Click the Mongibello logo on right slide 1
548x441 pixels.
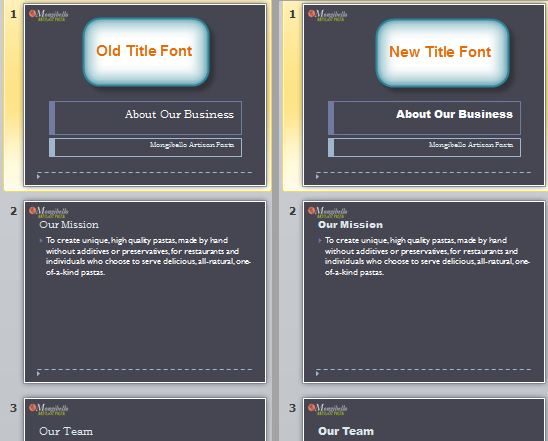coord(327,15)
